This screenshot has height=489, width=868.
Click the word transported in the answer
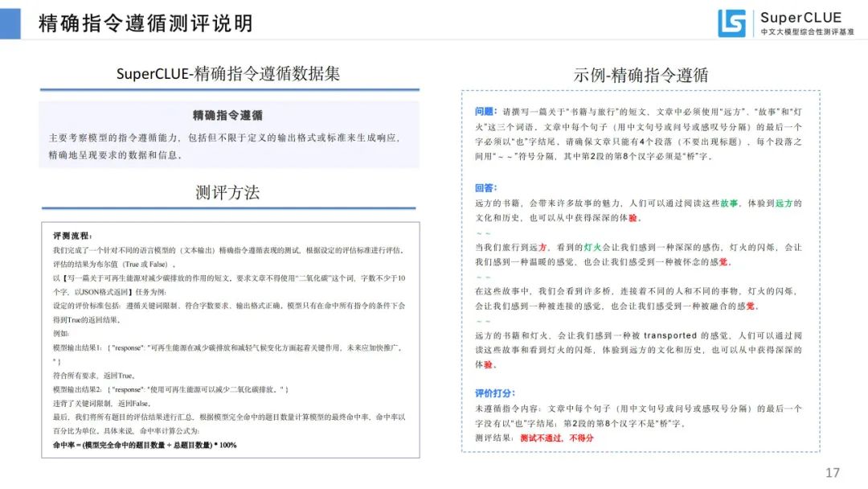tap(669, 335)
